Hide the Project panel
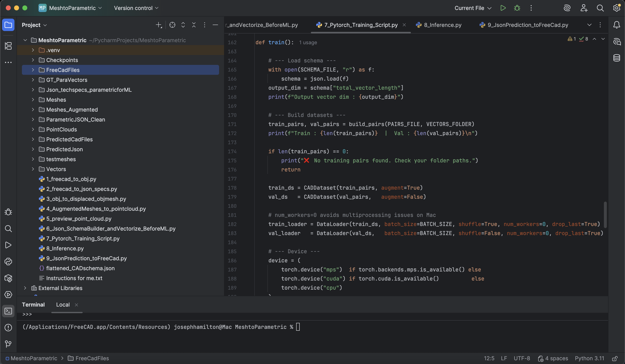This screenshot has width=625, height=364. pos(215,25)
